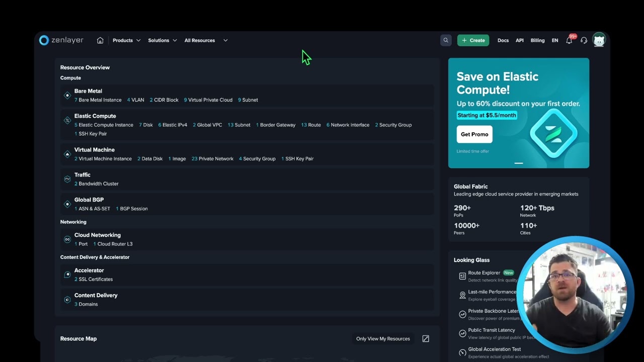The height and width of the screenshot is (362, 644).
Task: Open Elastic IPv4 link
Action: tap(173, 125)
